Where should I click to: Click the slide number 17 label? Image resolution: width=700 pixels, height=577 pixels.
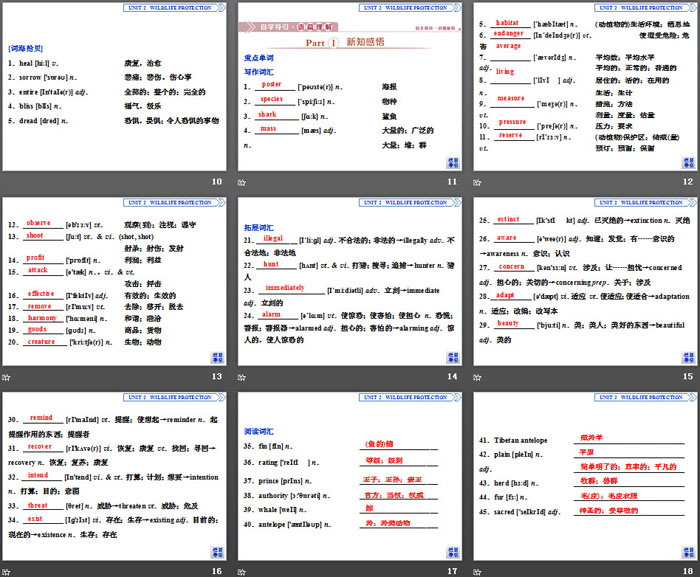click(452, 571)
